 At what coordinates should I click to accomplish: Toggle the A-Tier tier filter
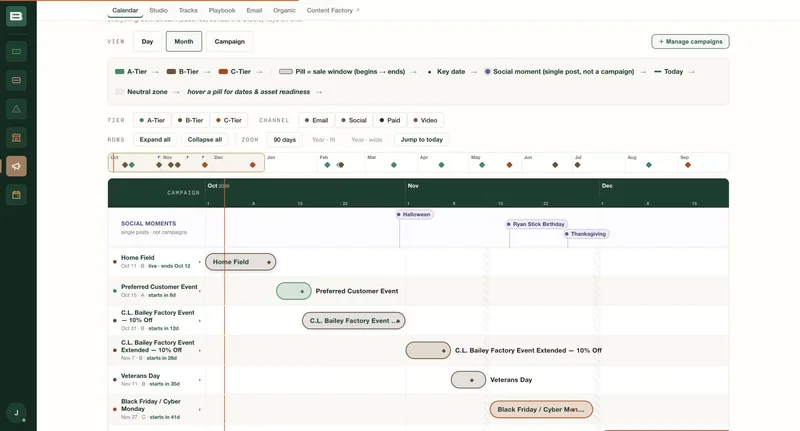[152, 120]
